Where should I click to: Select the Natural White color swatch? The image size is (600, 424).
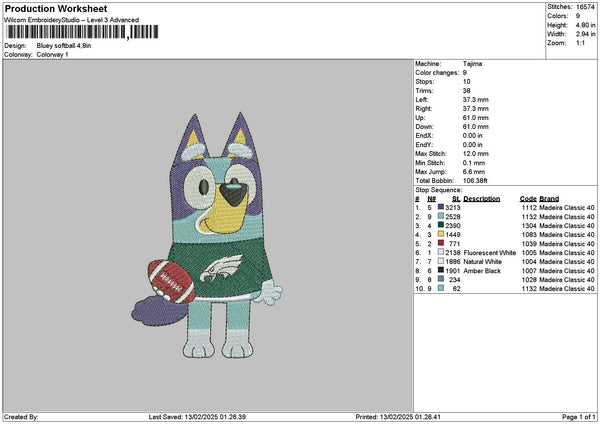(x=441, y=261)
